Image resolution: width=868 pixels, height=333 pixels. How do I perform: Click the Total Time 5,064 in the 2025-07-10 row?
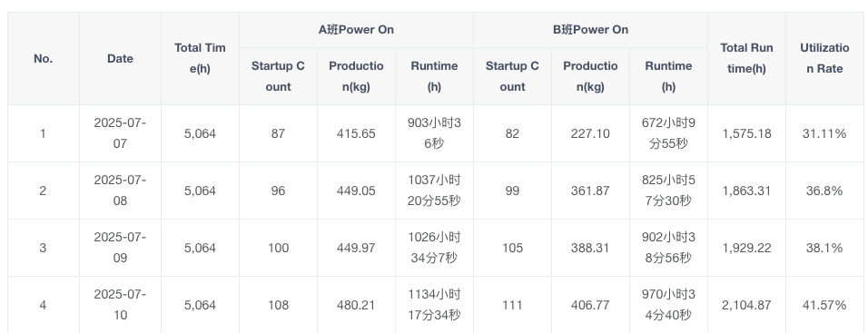point(200,306)
